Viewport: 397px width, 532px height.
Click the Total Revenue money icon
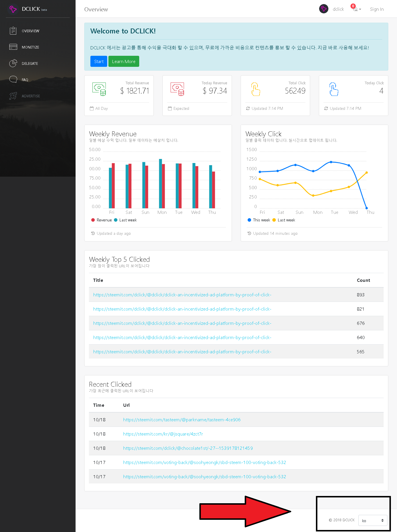coord(99,89)
